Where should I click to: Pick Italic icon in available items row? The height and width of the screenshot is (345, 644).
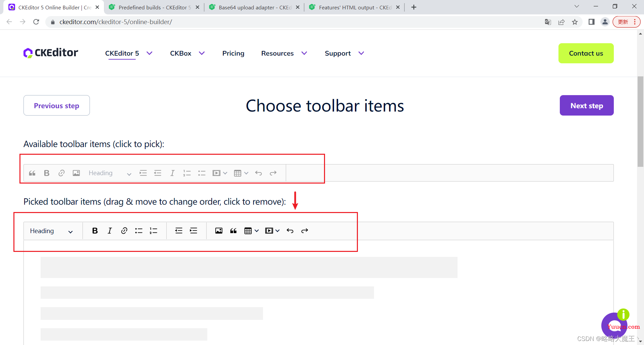(x=172, y=173)
